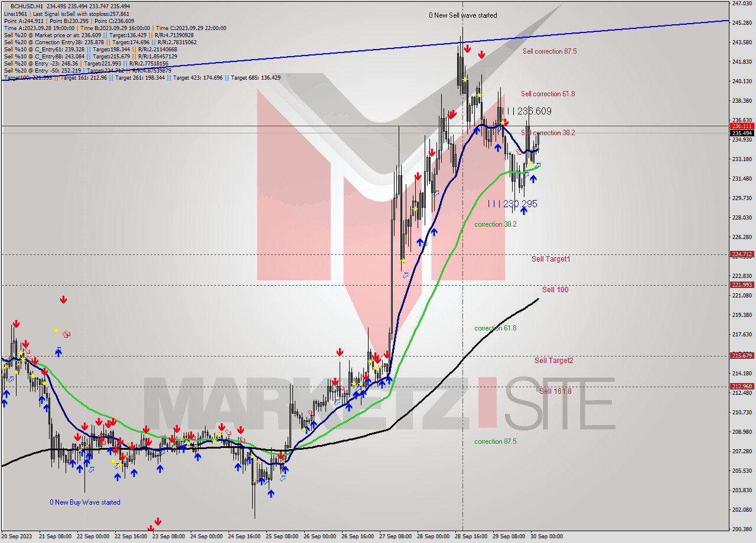The height and width of the screenshot is (543, 756).
Task: Click the 212.960 price tag on axis
Action: 742,387
